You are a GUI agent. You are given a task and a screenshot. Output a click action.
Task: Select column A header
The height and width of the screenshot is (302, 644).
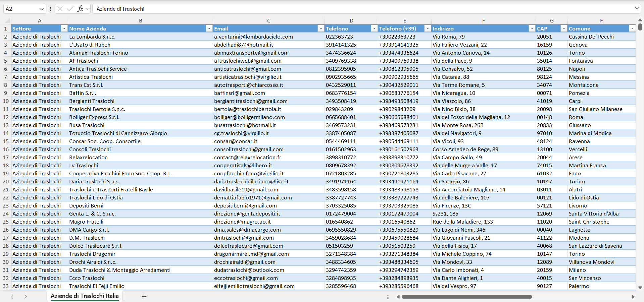(40, 20)
